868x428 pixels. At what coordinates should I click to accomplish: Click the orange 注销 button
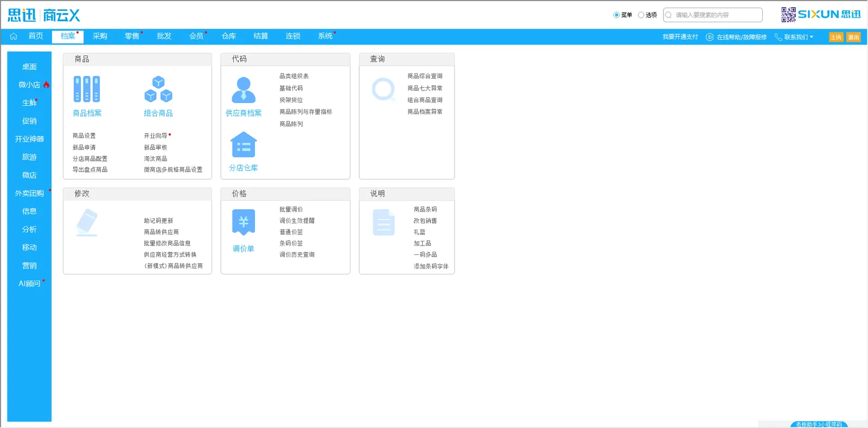pos(836,37)
